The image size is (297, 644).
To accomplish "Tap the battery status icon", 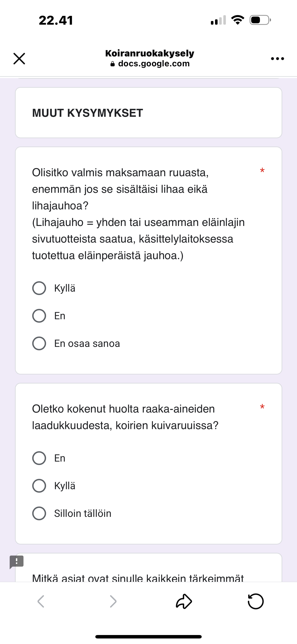I will [260, 20].
